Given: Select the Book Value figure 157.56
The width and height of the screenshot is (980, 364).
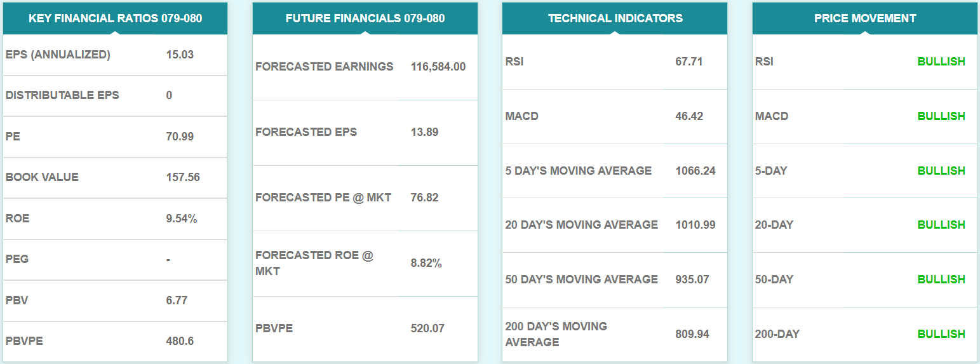Looking at the screenshot, I should click(183, 177).
